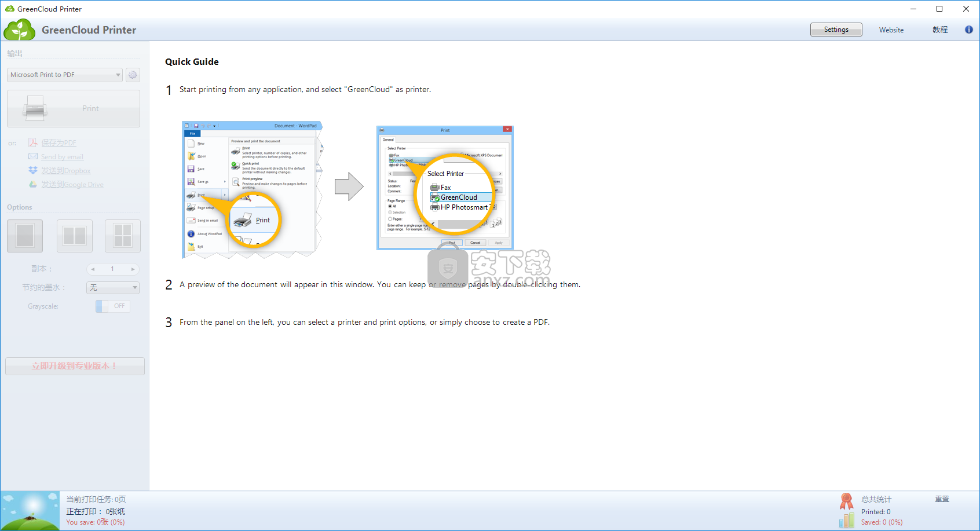Viewport: 980px width, 531px height.
Task: Click the big Print button
Action: [74, 108]
